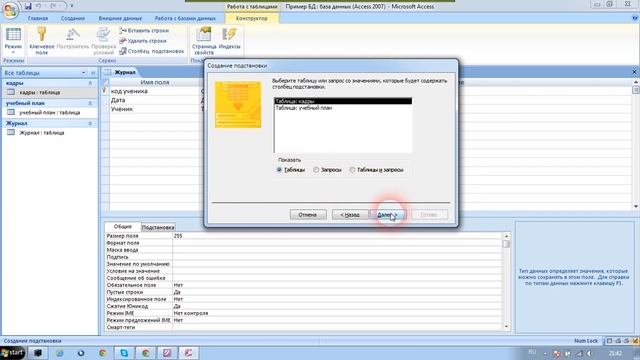Proceed with the Далее button
The image size is (640, 360).
point(387,215)
